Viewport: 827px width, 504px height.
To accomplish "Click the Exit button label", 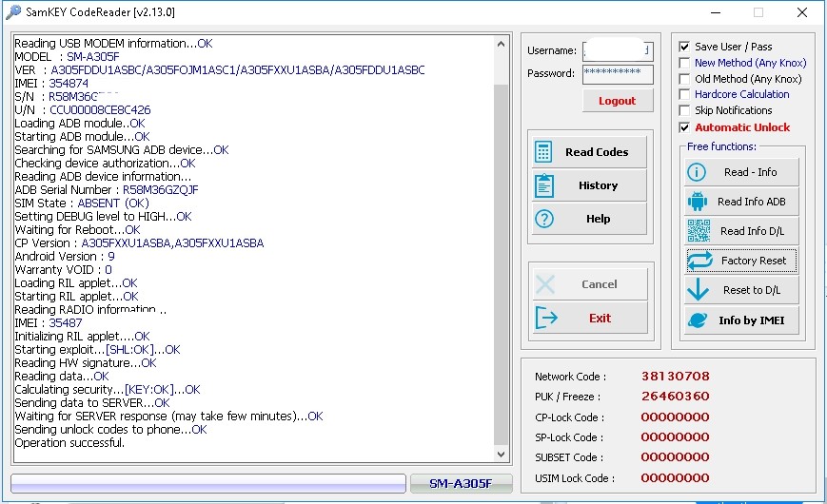I will tap(600, 318).
